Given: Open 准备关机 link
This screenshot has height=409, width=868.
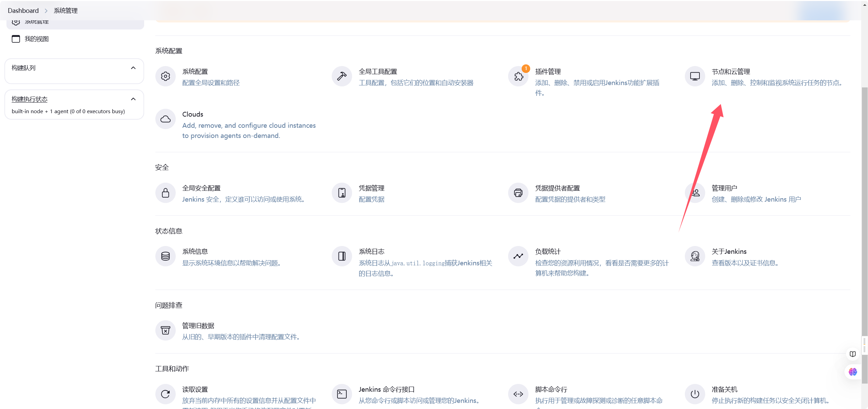Looking at the screenshot, I should [x=724, y=389].
